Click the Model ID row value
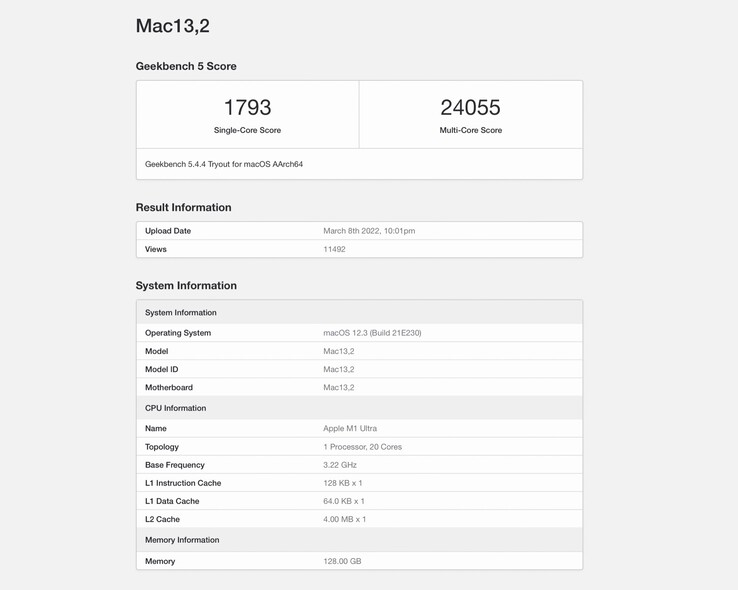Viewport: 738px width, 590px height. tap(338, 369)
